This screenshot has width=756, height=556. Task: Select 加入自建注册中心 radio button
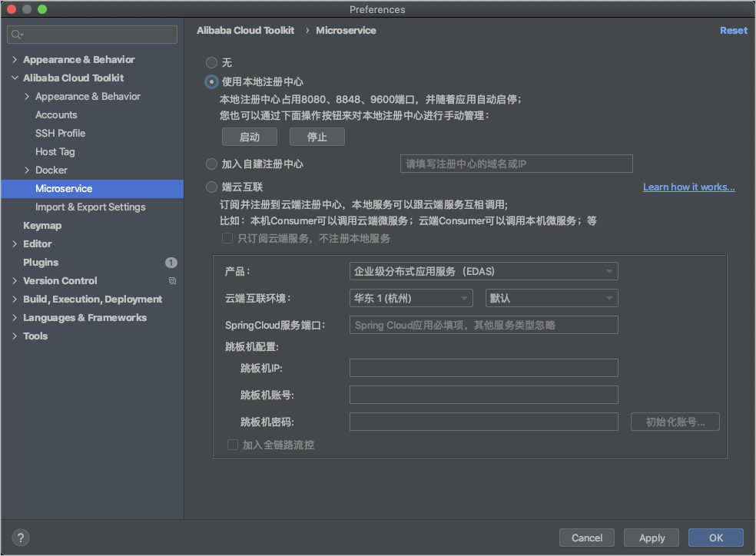[211, 164]
